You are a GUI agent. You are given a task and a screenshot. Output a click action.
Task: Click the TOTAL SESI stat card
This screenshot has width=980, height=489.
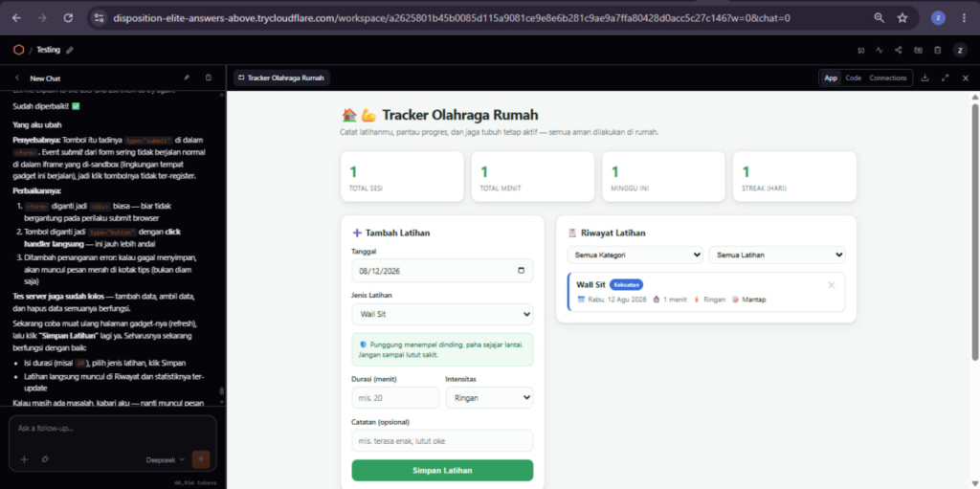[402, 176]
